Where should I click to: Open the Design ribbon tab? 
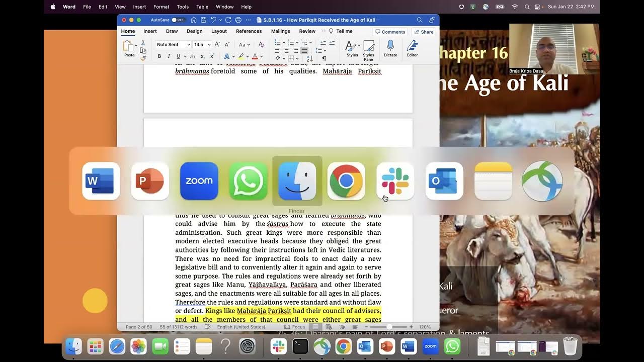point(194,31)
